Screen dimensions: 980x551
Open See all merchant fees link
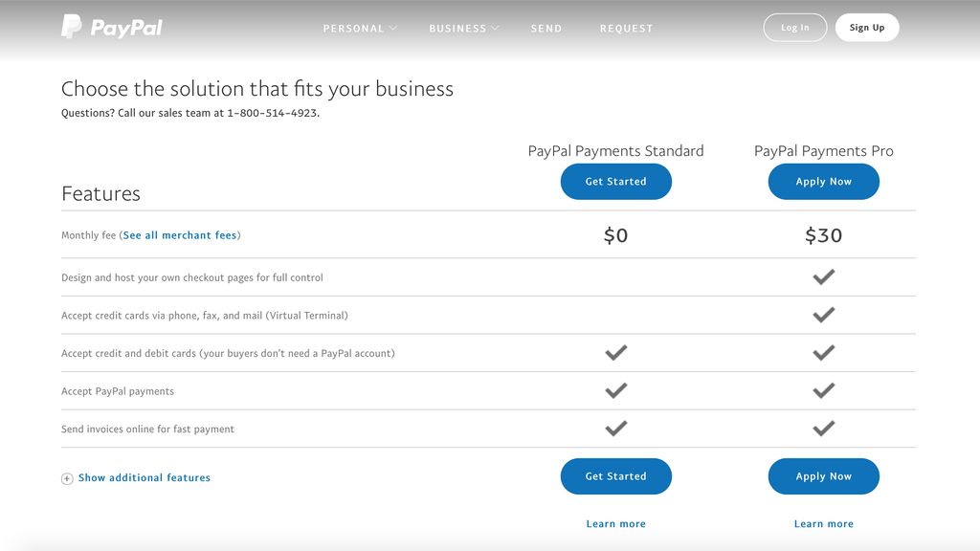tap(180, 234)
